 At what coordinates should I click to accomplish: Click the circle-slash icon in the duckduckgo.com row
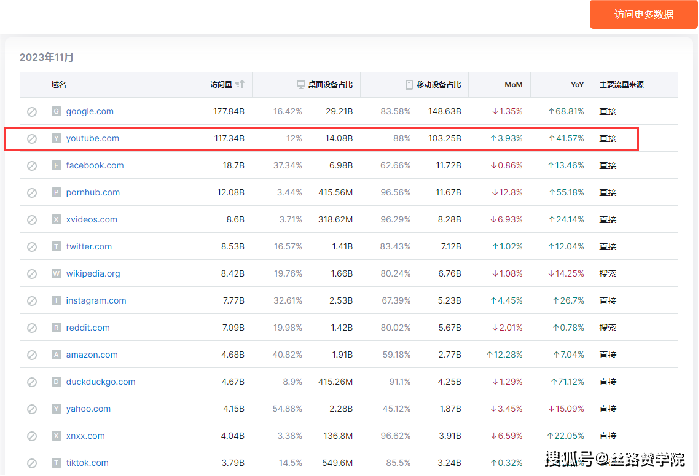click(x=32, y=382)
